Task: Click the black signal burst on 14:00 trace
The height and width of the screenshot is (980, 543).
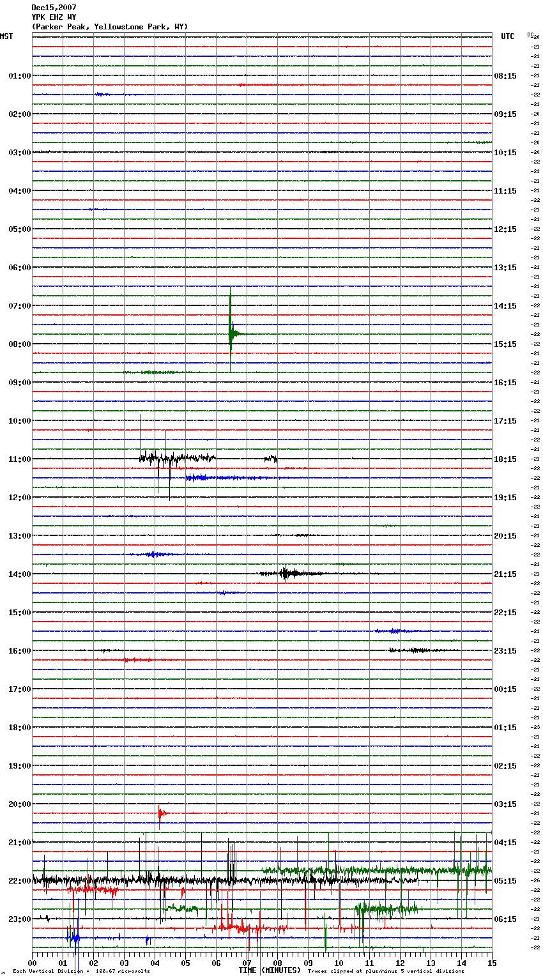Action: click(291, 574)
